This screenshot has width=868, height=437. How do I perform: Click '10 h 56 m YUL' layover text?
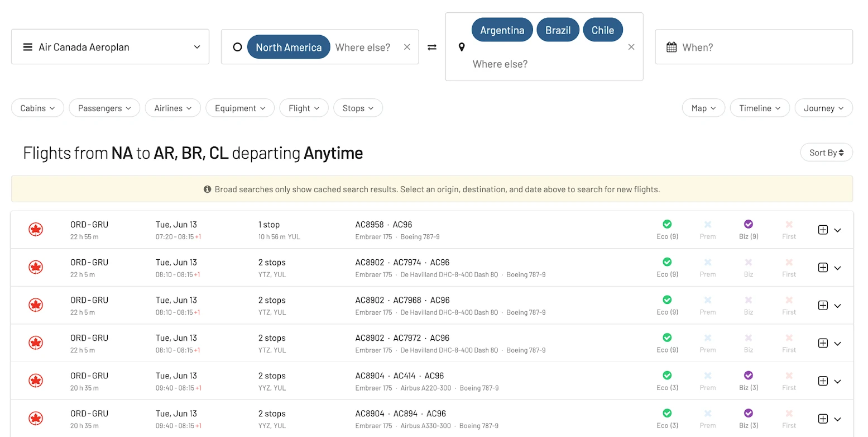279,237
